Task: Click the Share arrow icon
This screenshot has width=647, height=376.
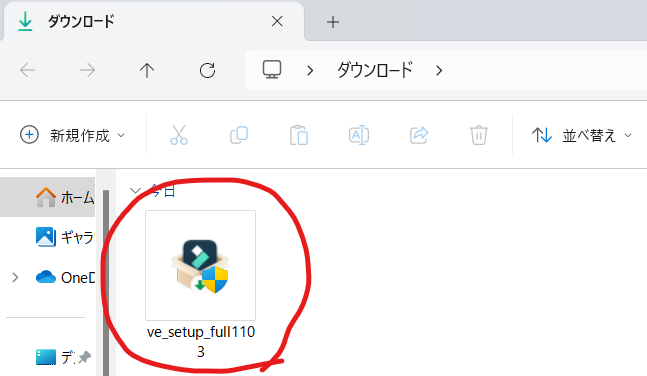Action: (x=419, y=135)
